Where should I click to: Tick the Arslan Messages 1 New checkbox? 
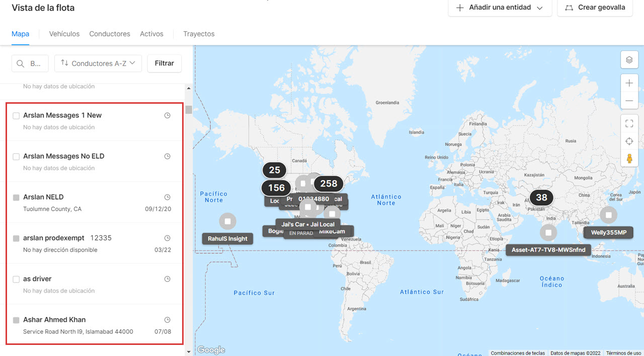[x=16, y=115]
